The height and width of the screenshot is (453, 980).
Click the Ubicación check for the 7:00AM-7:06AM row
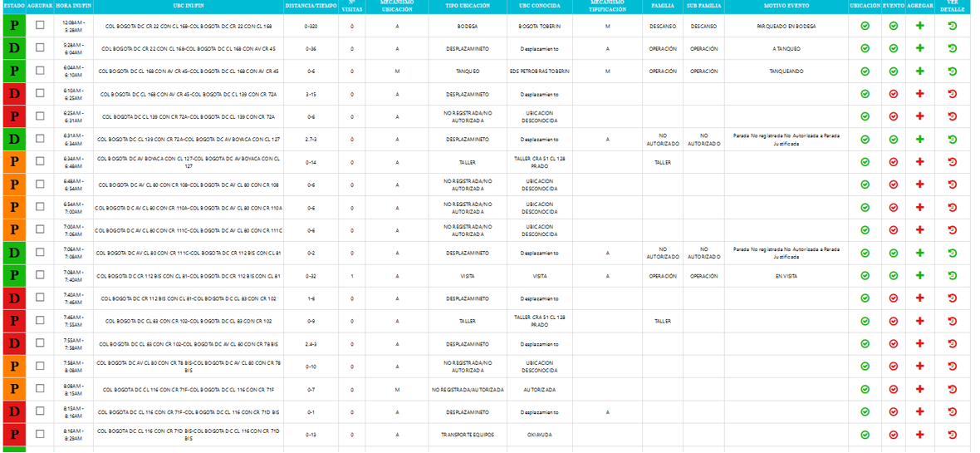tap(865, 230)
